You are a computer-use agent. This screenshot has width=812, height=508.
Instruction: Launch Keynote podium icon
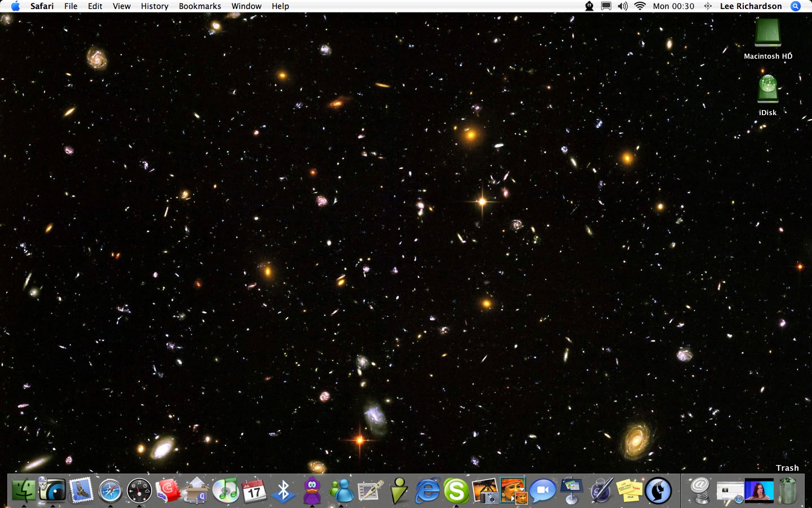pyautogui.click(x=572, y=491)
